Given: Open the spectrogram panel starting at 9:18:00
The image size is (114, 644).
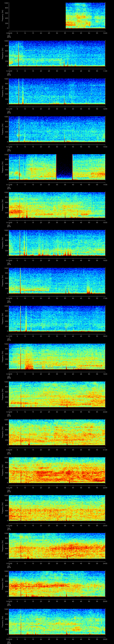Looking at the screenshot, I should coord(57,357).
